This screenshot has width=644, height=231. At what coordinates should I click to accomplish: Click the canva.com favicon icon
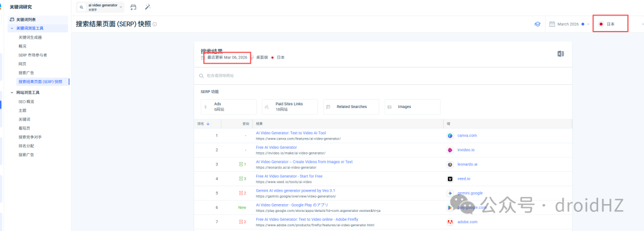[x=450, y=135]
